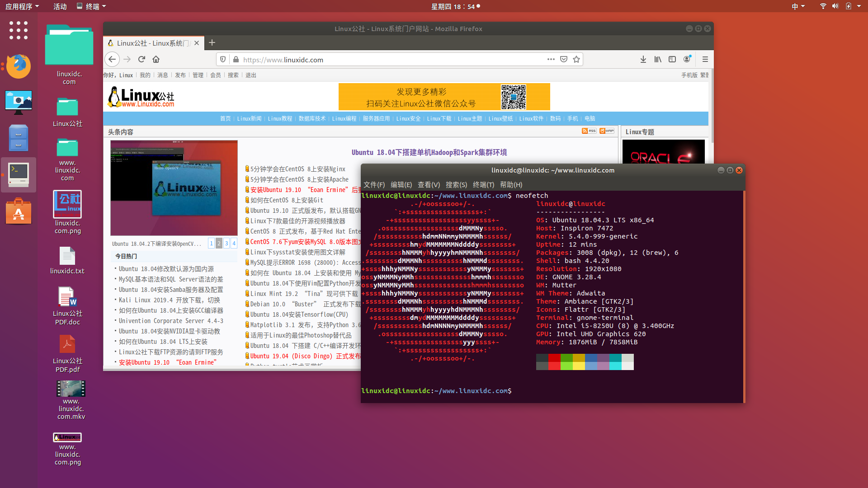868x488 pixels.
Task: Click the 退出 logout link
Action: [250, 75]
